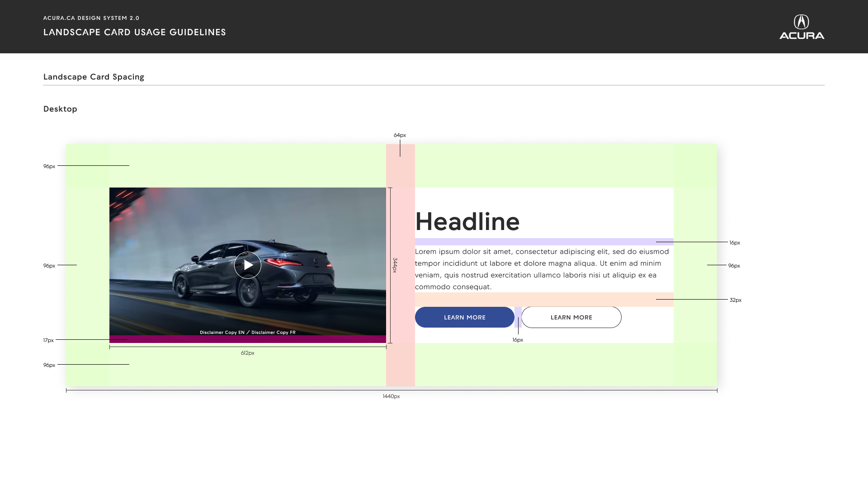The image size is (868, 488).
Task: Click the magenta disclaimer spacing bar
Action: [x=248, y=339]
